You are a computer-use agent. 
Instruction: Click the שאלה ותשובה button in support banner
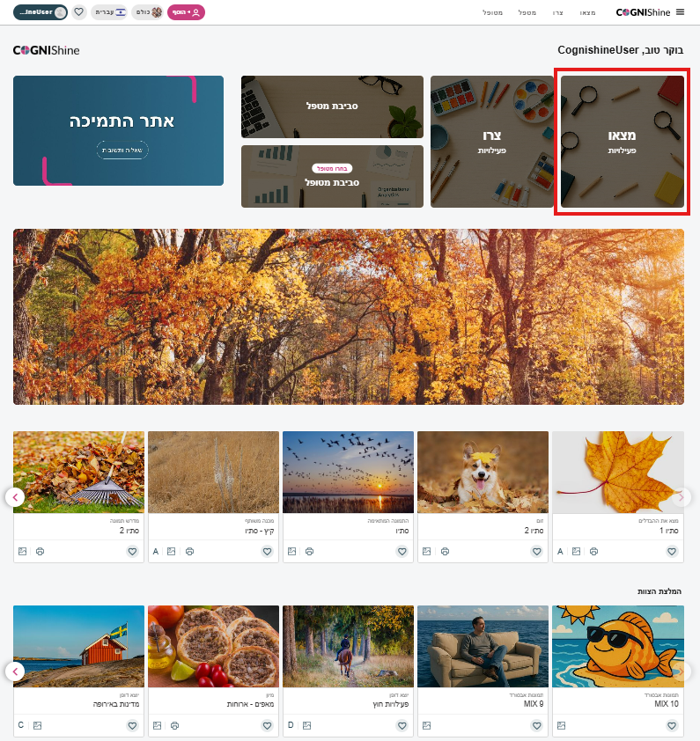pyautogui.click(x=122, y=150)
